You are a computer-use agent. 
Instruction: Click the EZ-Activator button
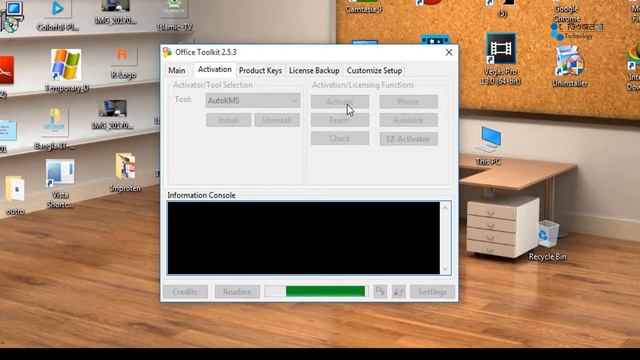(x=408, y=139)
